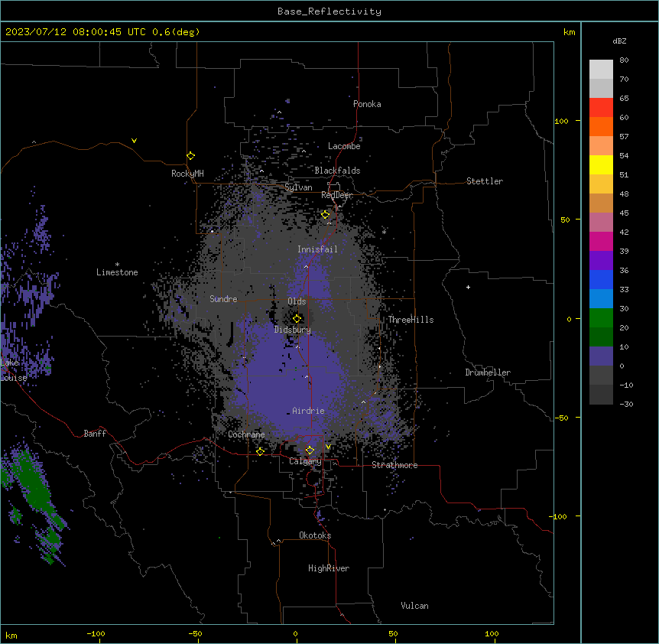Image resolution: width=659 pixels, height=644 pixels.
Task: Click the Banff label
Action: coord(95,434)
